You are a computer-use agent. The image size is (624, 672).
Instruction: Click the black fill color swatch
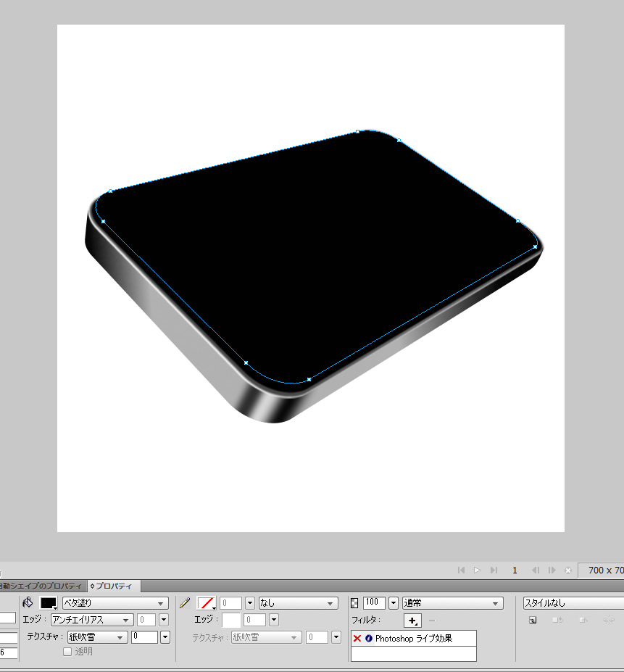pyautogui.click(x=49, y=603)
